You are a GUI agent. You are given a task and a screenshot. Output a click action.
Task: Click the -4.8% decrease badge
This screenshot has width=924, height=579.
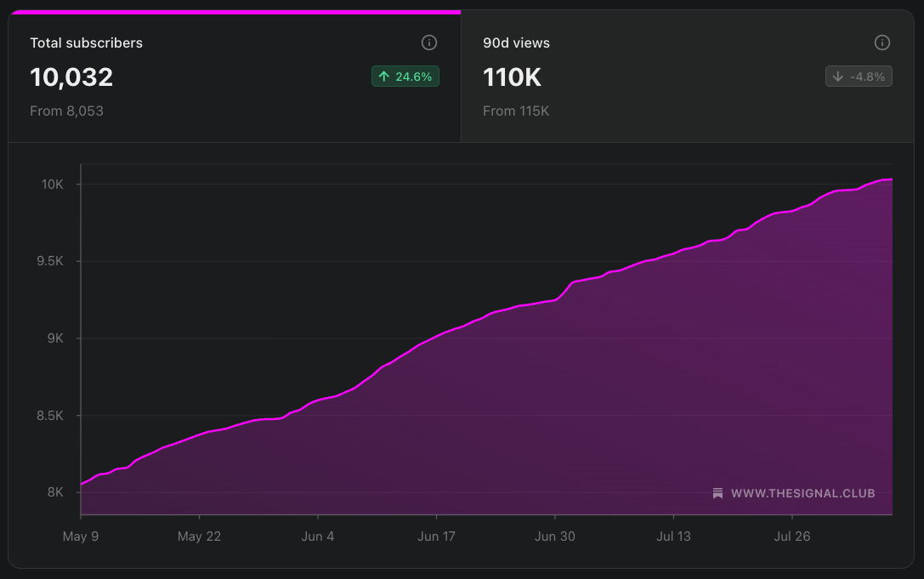click(x=859, y=77)
